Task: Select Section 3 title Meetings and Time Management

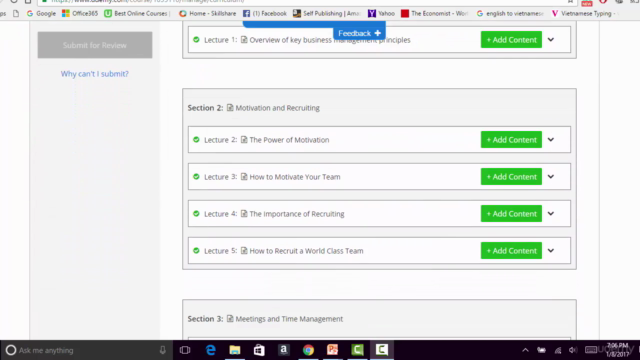Action: [x=289, y=319]
